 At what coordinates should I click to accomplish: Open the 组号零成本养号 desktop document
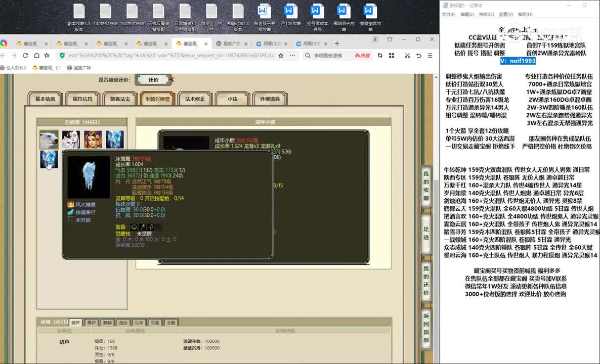point(317,17)
